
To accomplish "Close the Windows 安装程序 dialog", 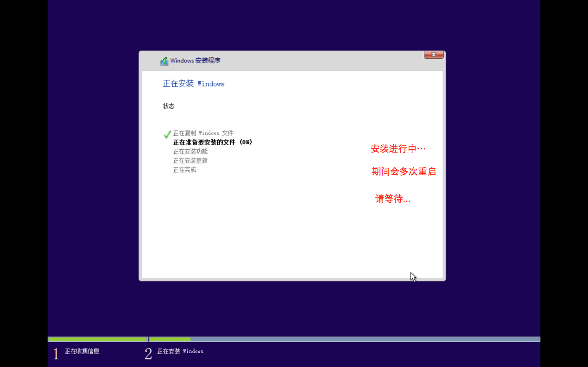I will (x=434, y=55).
